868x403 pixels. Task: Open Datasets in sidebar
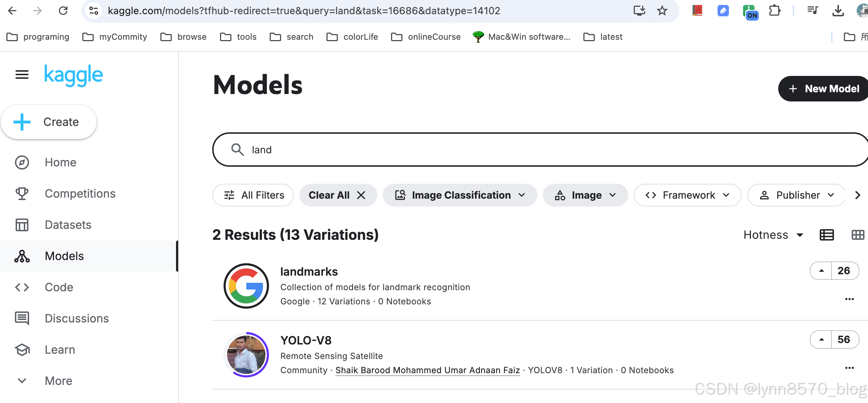[x=89, y=225]
